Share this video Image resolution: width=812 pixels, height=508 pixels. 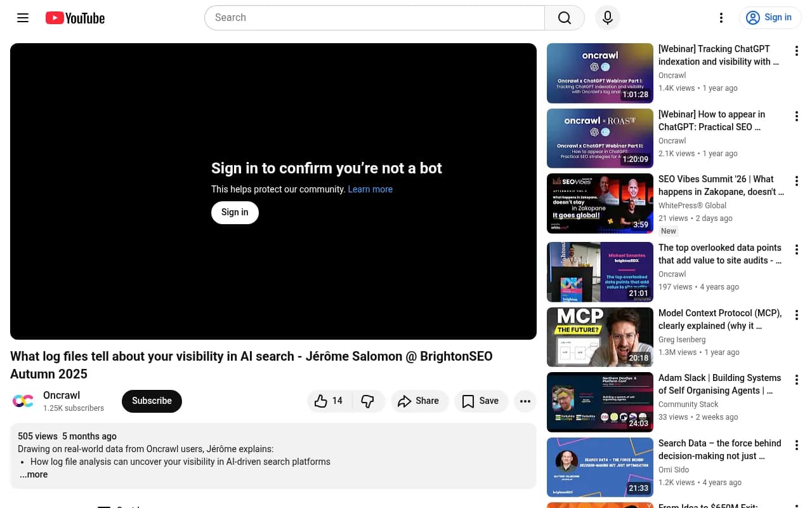pyautogui.click(x=419, y=401)
